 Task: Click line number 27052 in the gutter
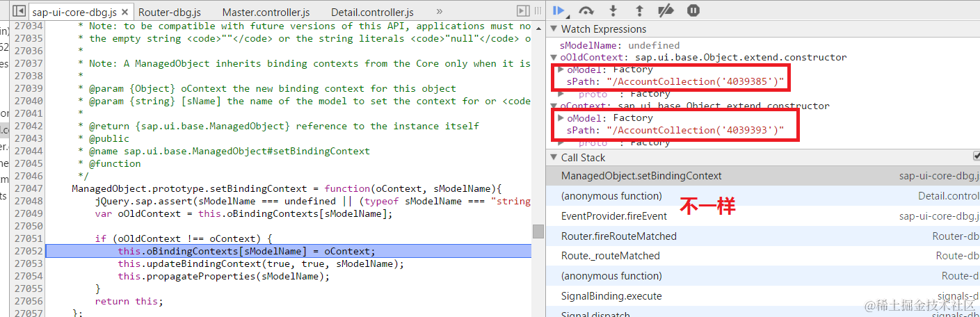click(28, 251)
